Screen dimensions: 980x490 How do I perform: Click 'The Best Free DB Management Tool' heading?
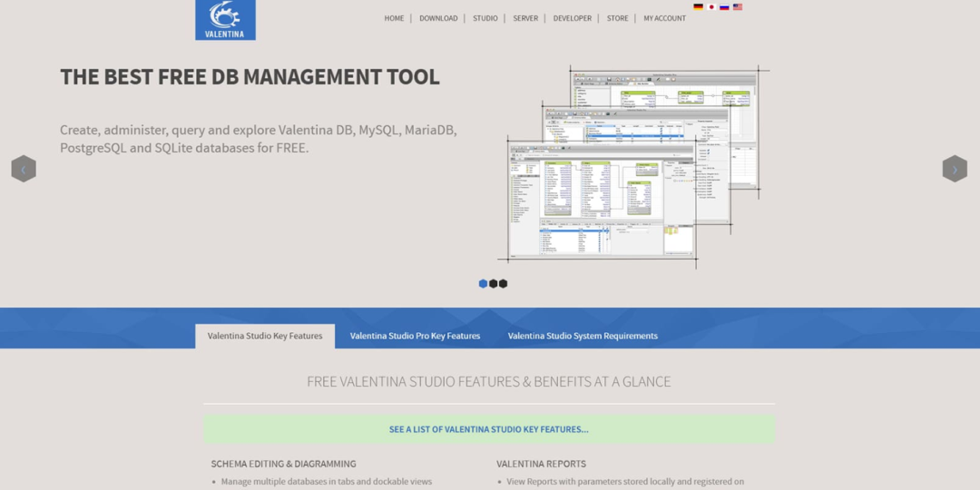coord(250,77)
